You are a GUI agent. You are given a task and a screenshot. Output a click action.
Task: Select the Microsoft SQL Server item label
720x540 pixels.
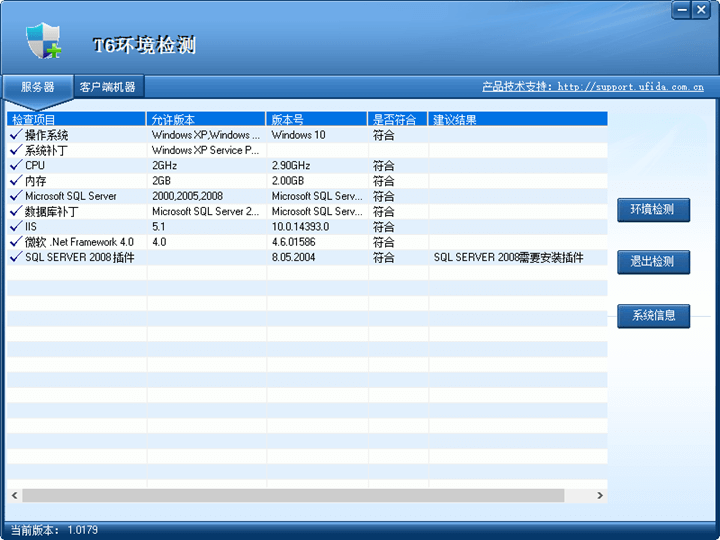pyautogui.click(x=71, y=196)
